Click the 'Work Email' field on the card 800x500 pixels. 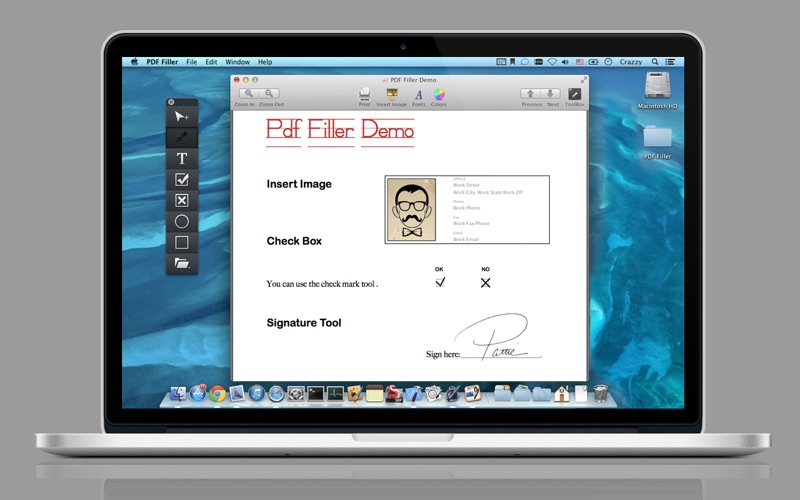pos(466,239)
